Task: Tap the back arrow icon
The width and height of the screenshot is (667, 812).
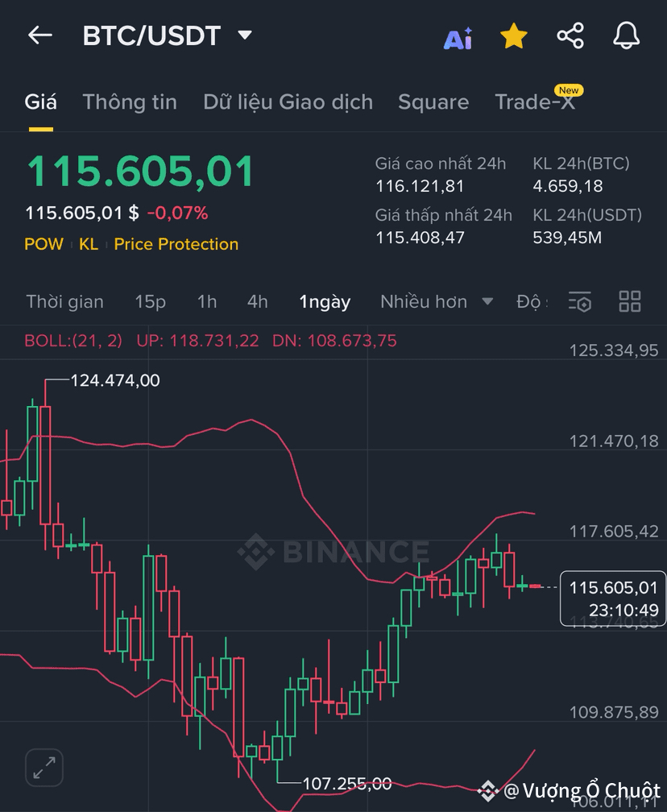Action: tap(39, 35)
